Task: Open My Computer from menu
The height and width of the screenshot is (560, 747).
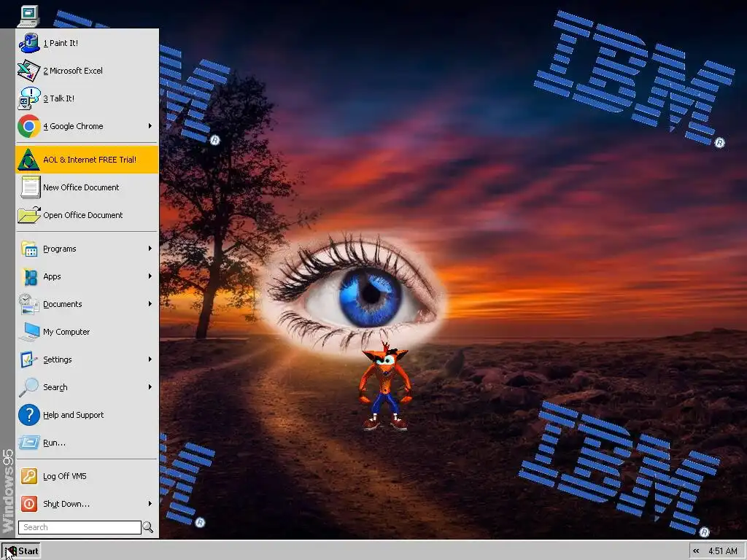Action: [88, 332]
